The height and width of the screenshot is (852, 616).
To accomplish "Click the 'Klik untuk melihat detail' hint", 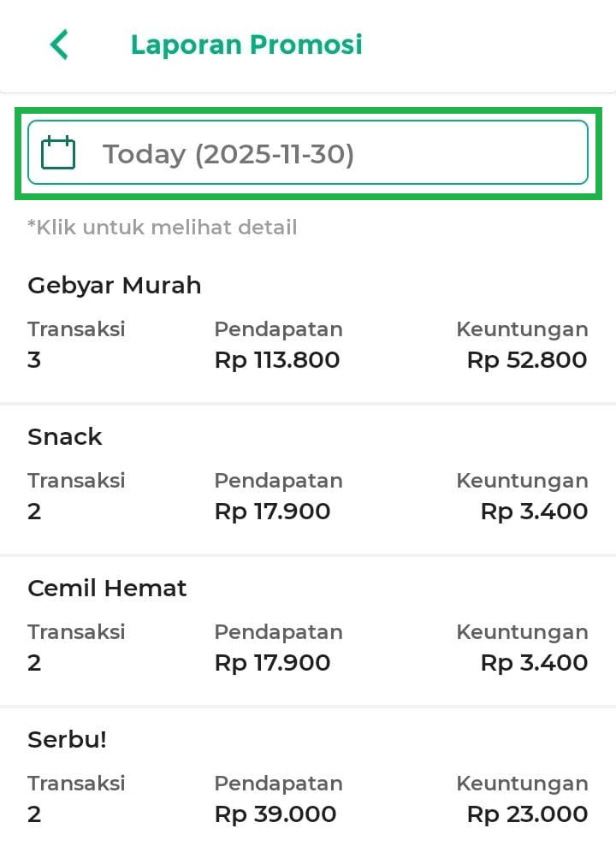I will 163,228.
